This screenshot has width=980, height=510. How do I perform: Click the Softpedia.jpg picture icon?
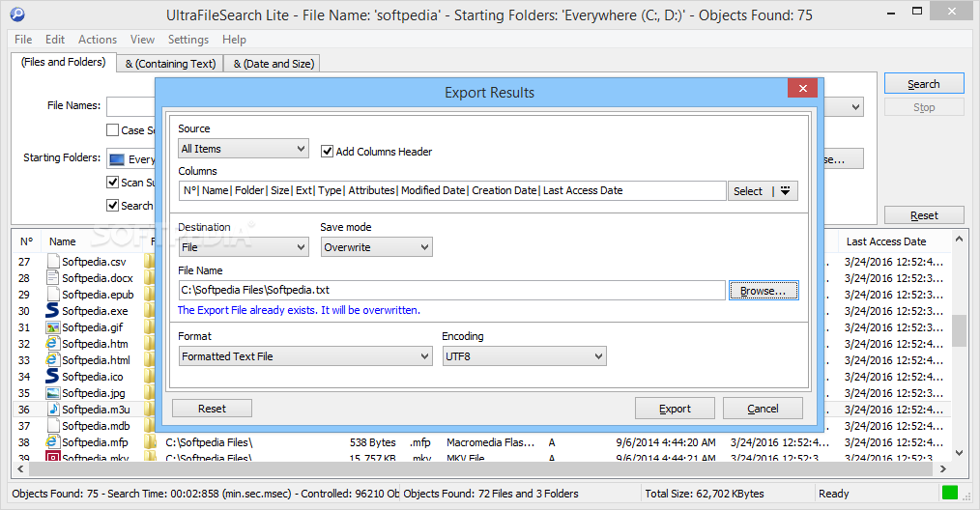tap(52, 392)
